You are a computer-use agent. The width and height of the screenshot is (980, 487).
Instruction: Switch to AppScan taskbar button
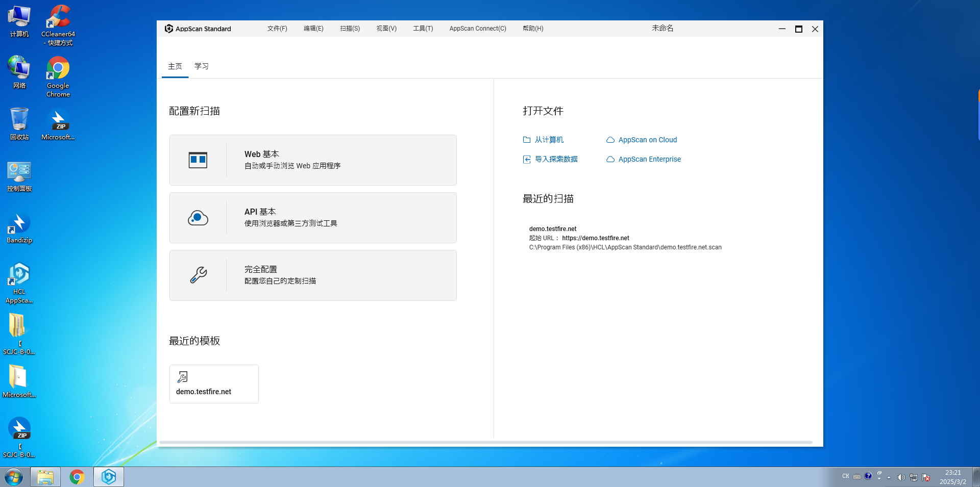pyautogui.click(x=109, y=477)
